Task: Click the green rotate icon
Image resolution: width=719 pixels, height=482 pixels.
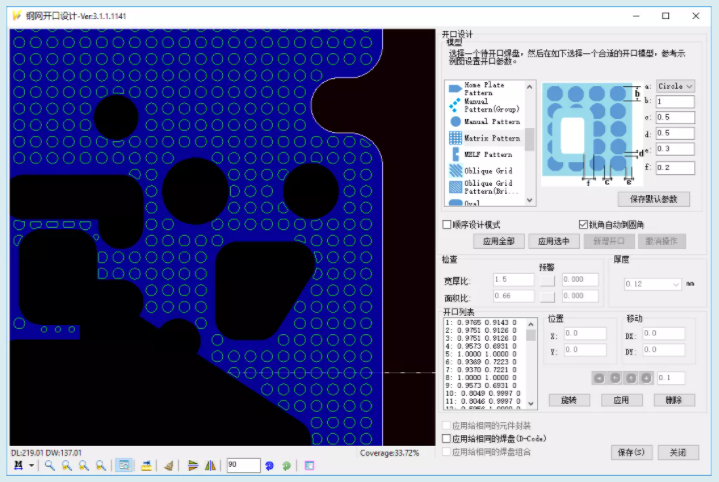Action: [x=287, y=465]
